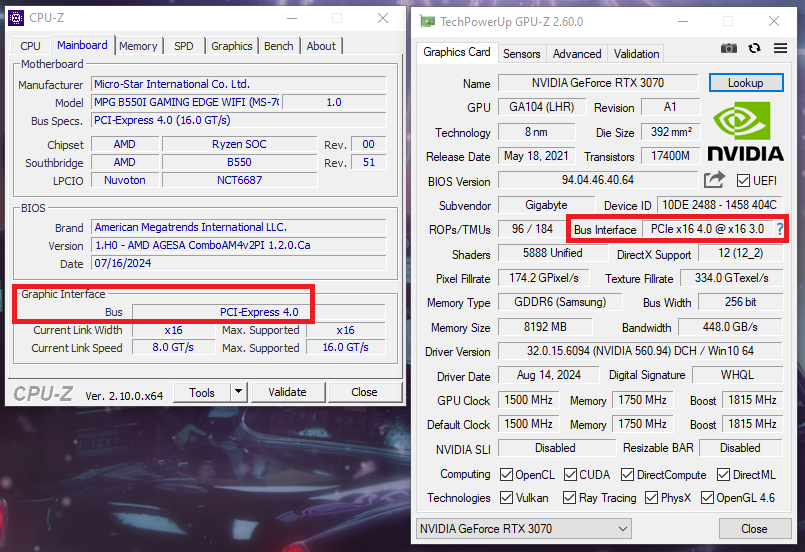The width and height of the screenshot is (805, 552).
Task: Toggle the OpenCL checkbox
Action: [x=506, y=474]
